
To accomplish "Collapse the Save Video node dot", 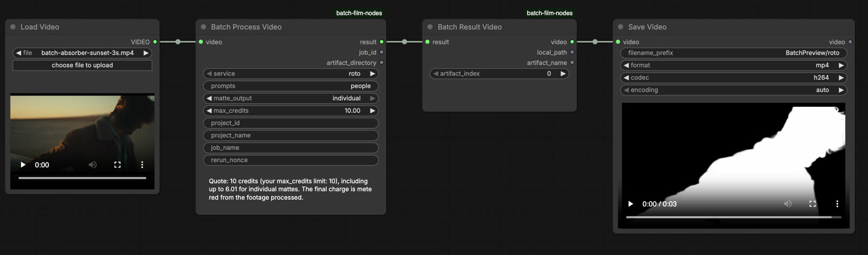I will coord(621,27).
